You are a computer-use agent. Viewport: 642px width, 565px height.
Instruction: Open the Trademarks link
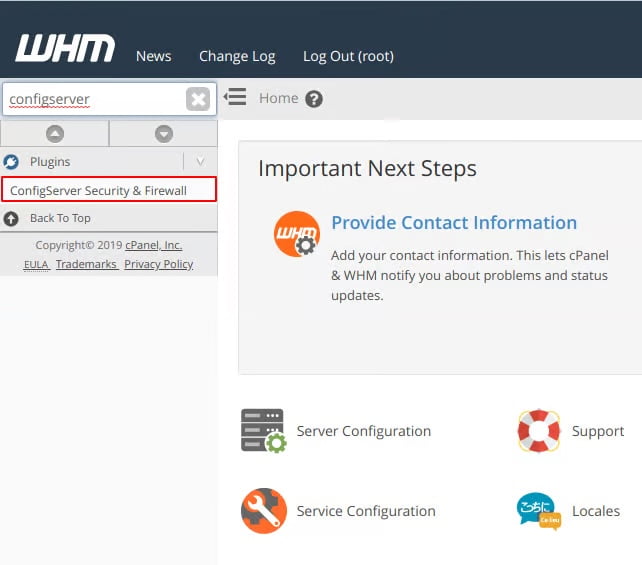pos(86,264)
